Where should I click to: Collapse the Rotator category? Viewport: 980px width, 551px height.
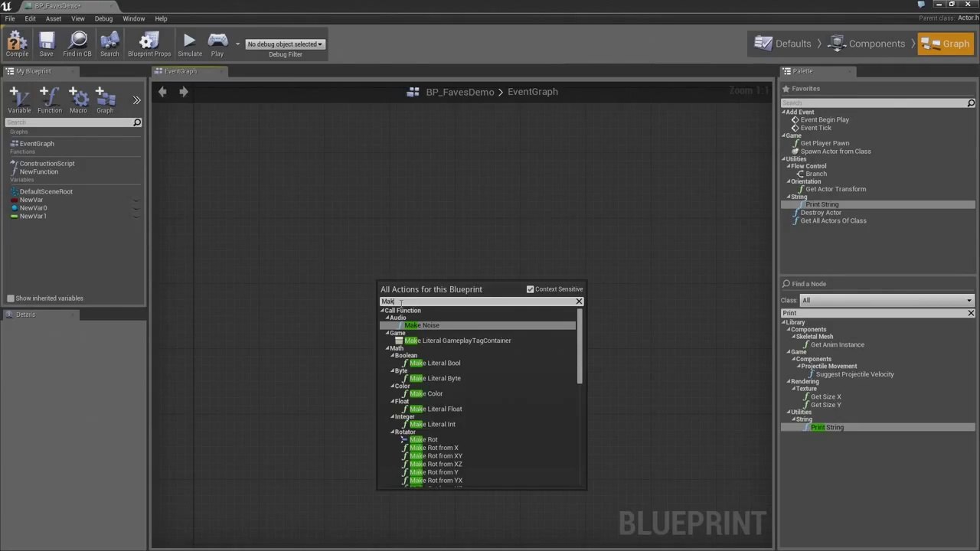[x=394, y=432]
